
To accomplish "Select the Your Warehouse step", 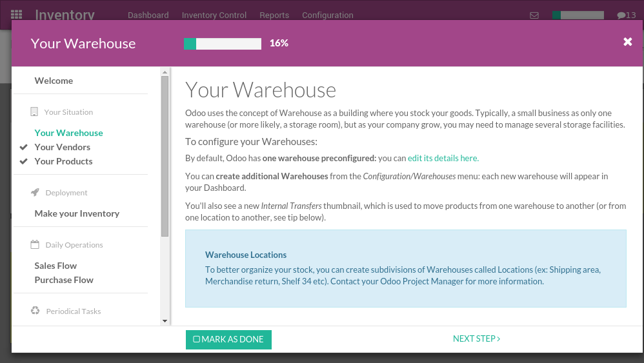I will coord(68,133).
